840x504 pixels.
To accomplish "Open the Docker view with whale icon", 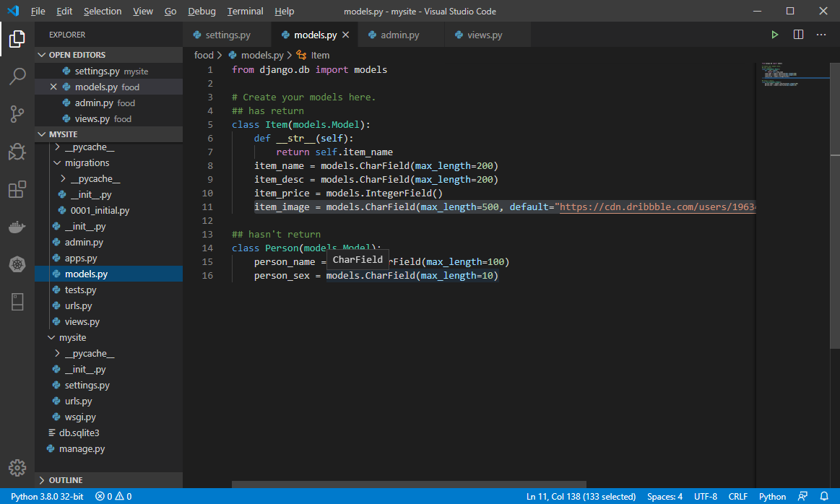I will [x=17, y=227].
